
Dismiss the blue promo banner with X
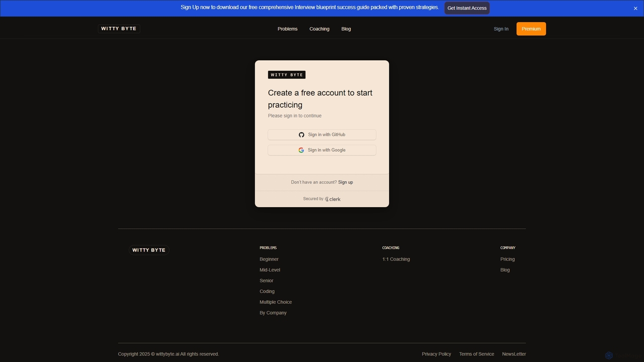[x=635, y=9]
